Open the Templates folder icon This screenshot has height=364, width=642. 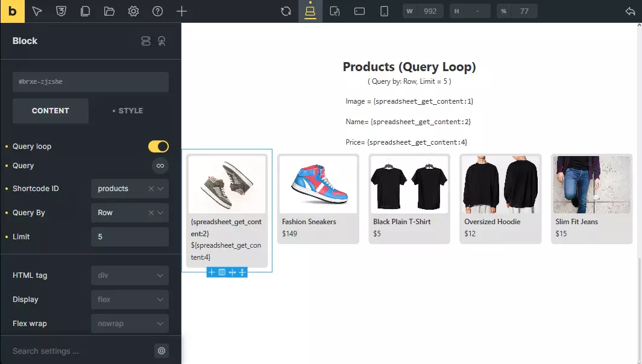(x=109, y=11)
